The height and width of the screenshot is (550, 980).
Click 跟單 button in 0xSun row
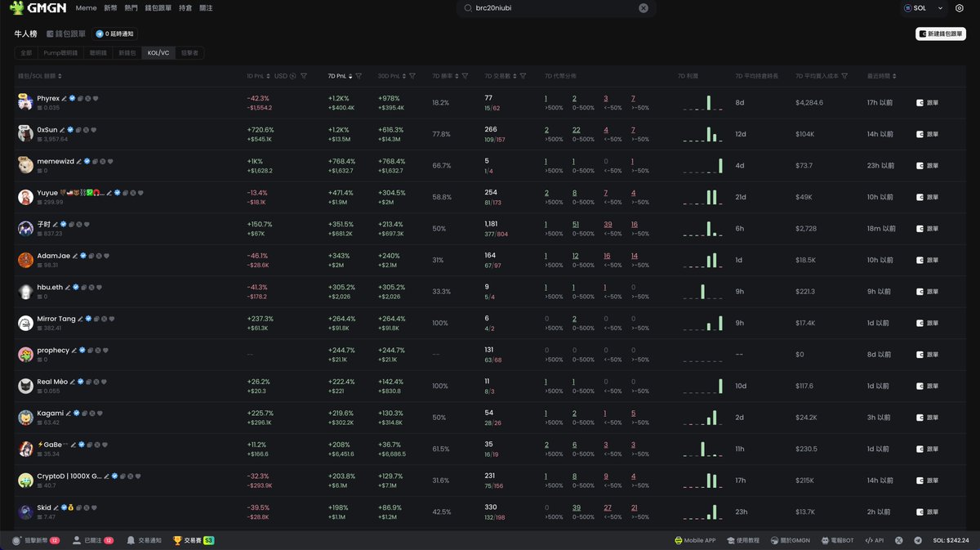(927, 134)
